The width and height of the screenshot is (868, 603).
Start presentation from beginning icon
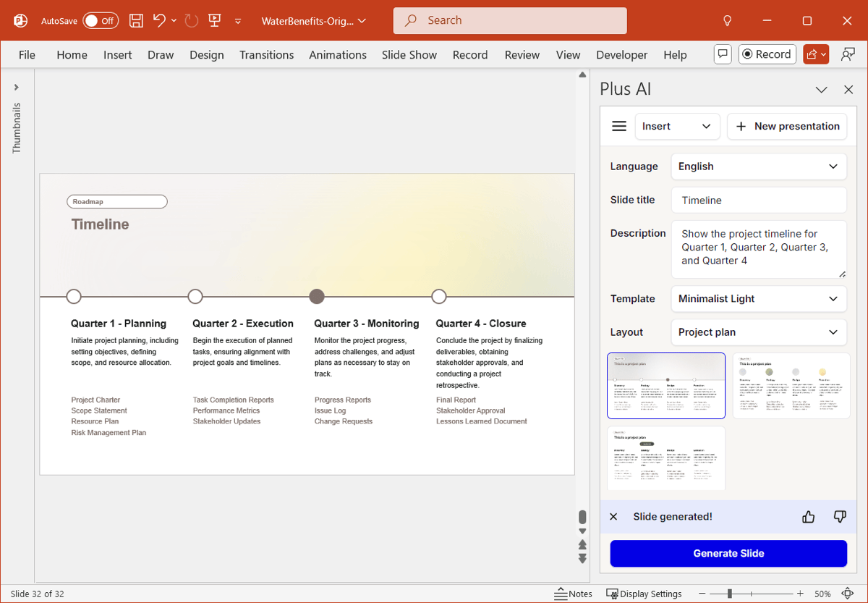coord(214,21)
